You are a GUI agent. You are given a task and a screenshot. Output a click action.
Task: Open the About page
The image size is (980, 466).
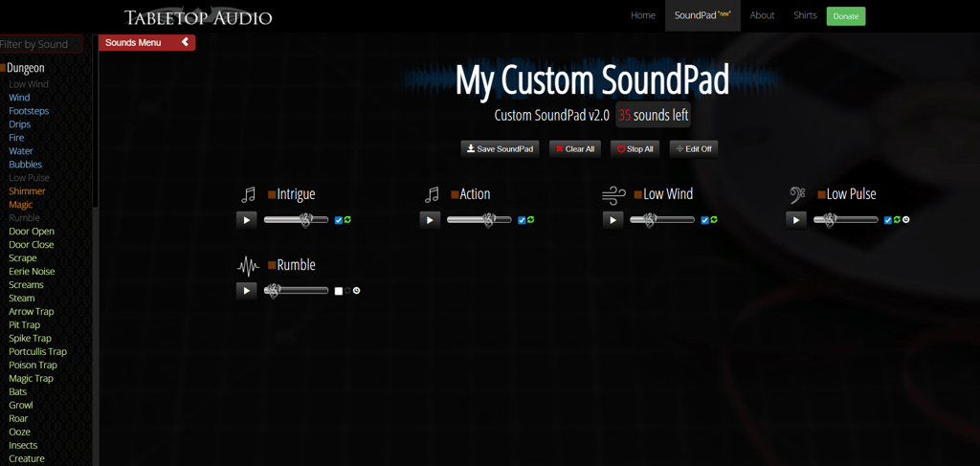coord(762,15)
